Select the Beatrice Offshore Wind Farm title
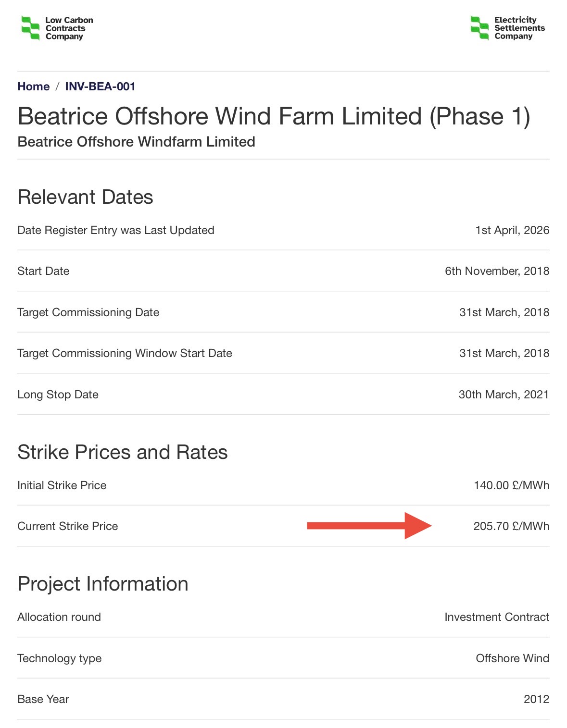The width and height of the screenshot is (567, 728). coord(274,117)
